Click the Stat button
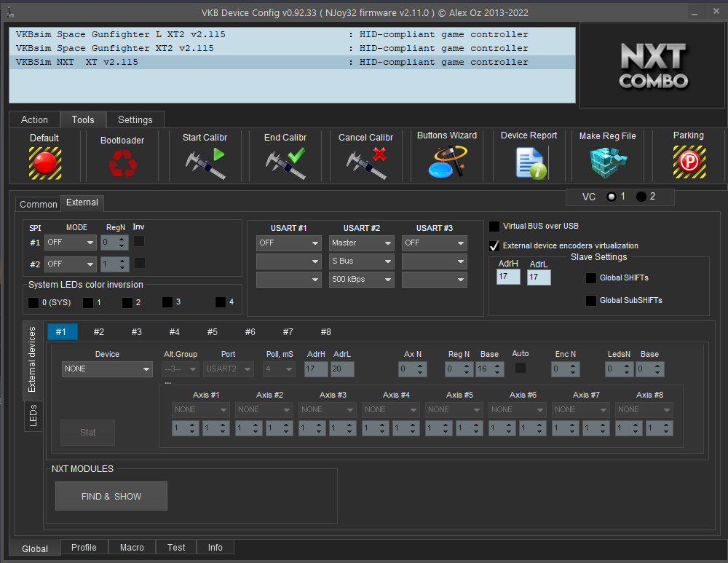Viewport: 728px width, 563px height. pyautogui.click(x=88, y=433)
